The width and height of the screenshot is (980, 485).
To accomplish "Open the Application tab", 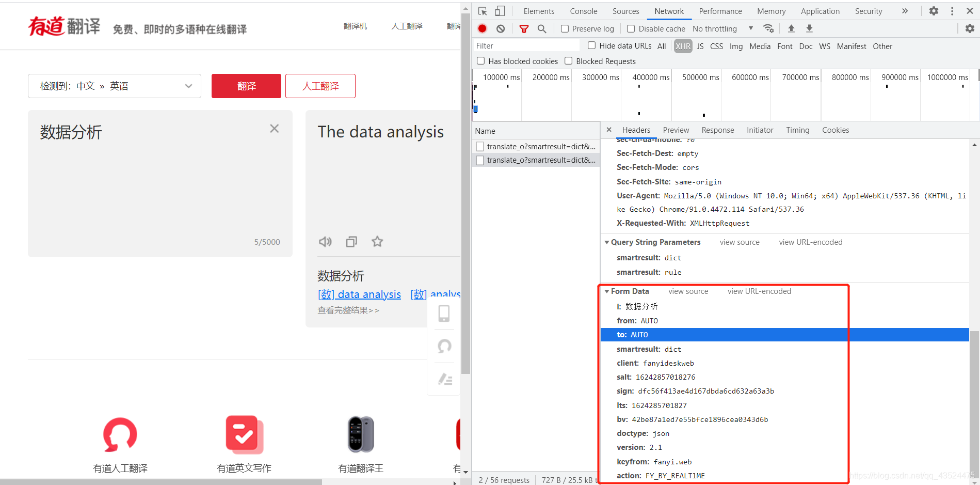I will 820,11.
